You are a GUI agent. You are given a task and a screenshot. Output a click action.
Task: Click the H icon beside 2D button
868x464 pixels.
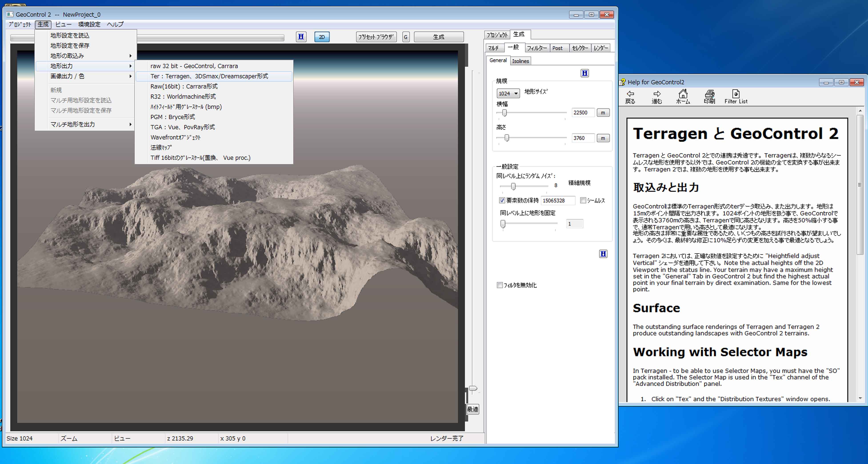(301, 37)
